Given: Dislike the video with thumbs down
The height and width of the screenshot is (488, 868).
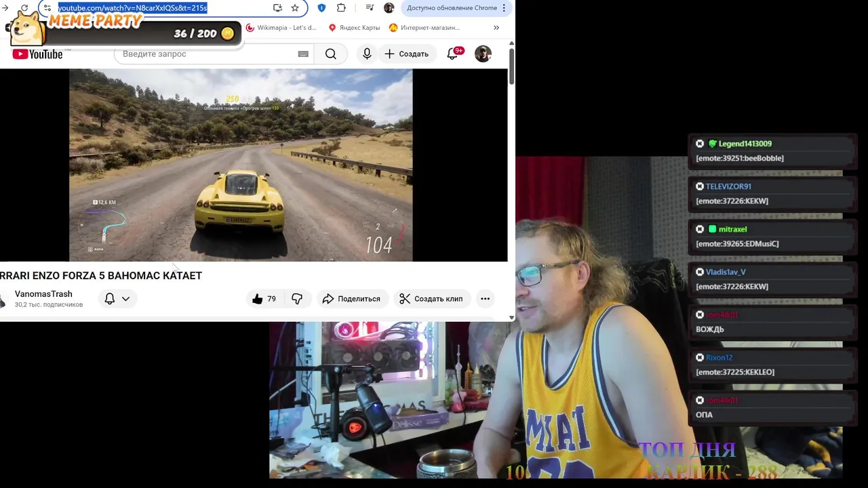Looking at the screenshot, I should [x=297, y=299].
